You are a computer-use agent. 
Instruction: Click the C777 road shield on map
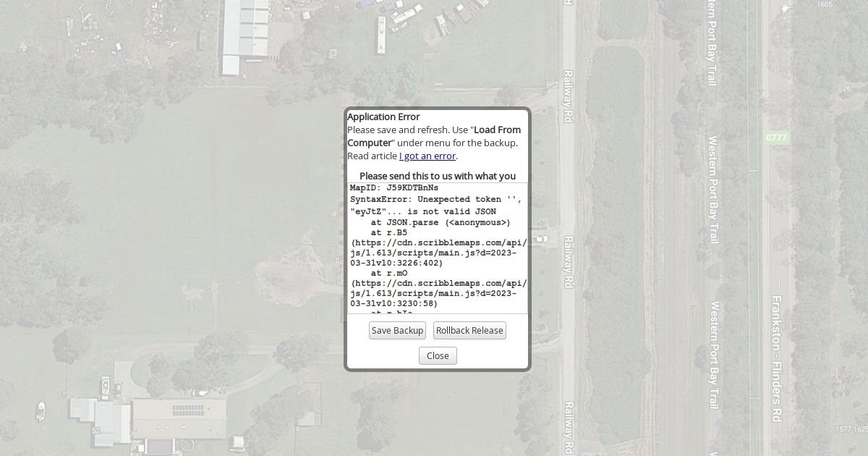(x=777, y=137)
